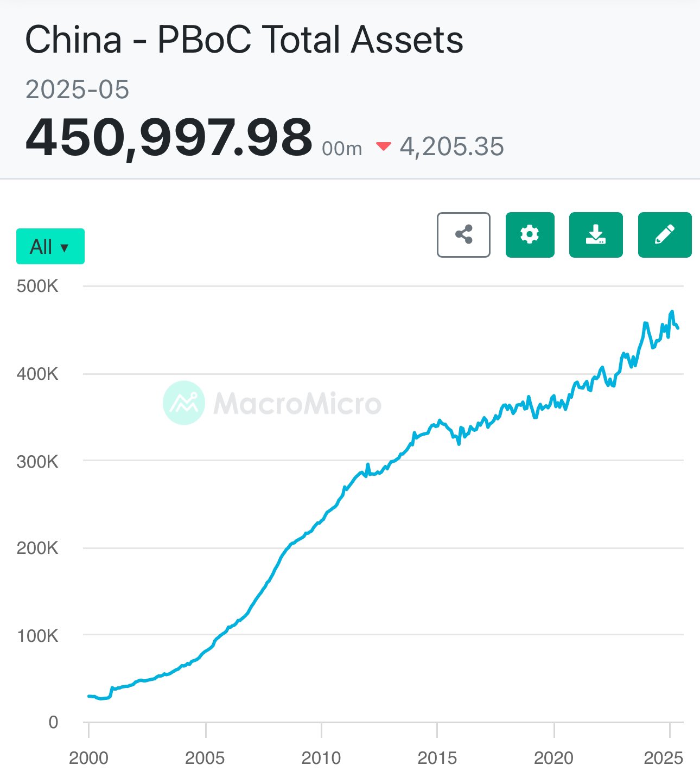
Task: Click the MacroMicro watermark logo
Action: click(x=184, y=403)
